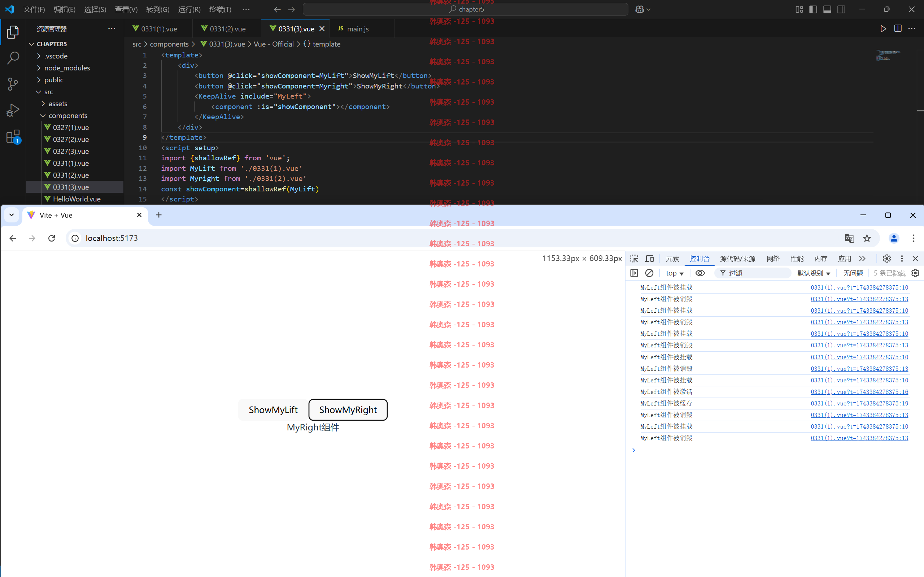
Task: Close the DevTools panel
Action: tap(915, 259)
